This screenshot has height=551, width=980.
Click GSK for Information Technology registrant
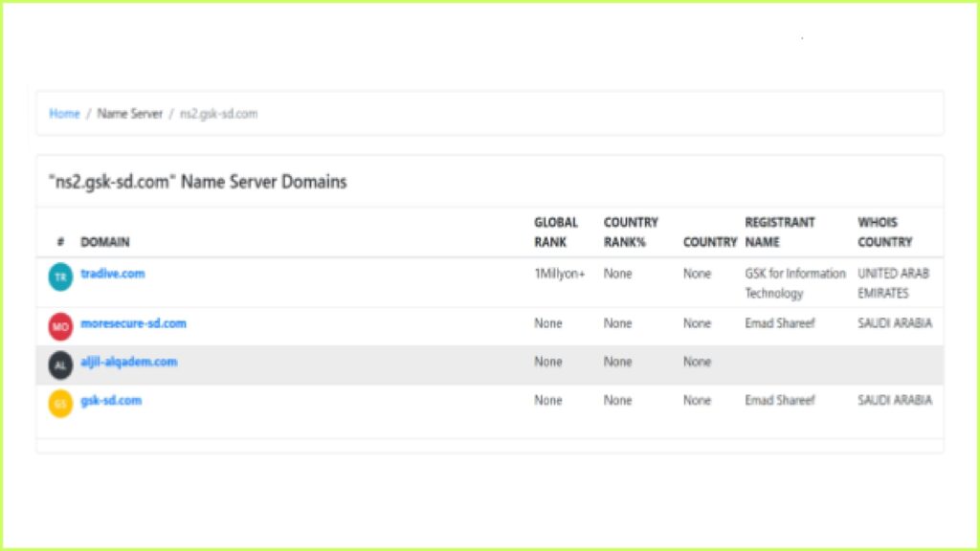[x=794, y=283]
